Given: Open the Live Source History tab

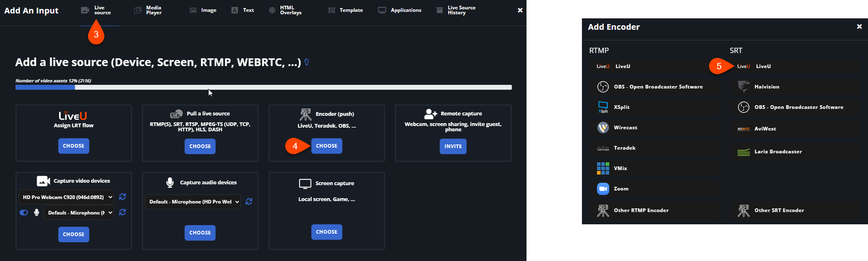Looking at the screenshot, I should pos(456,10).
